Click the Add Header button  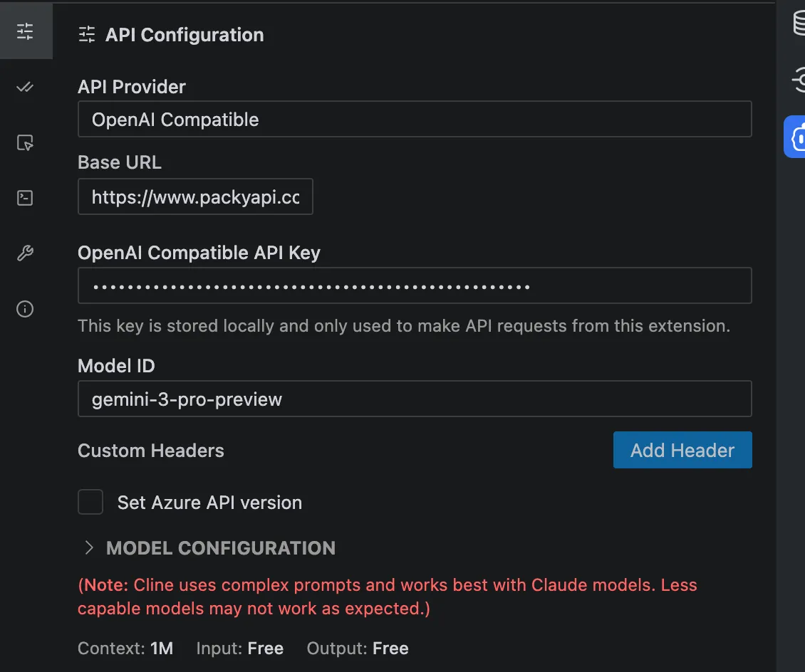coord(682,450)
